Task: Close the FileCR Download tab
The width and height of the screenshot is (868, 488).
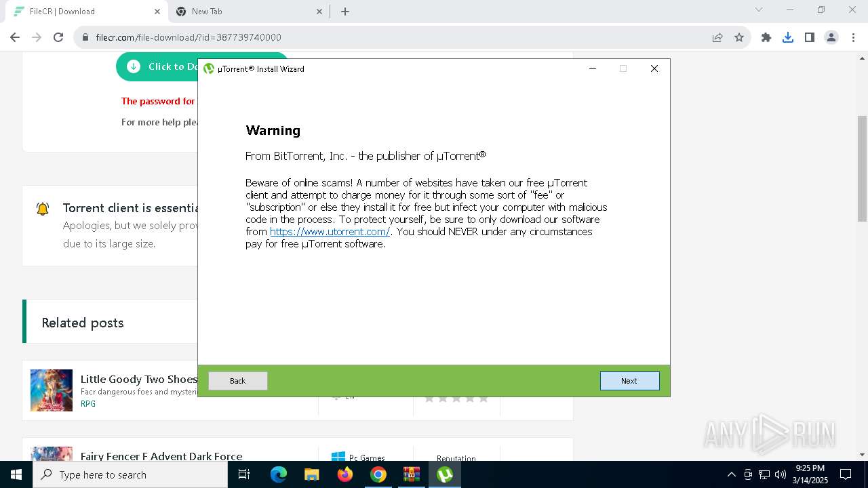Action: [157, 12]
